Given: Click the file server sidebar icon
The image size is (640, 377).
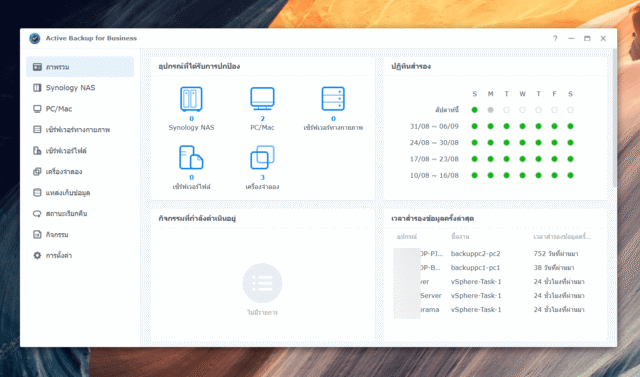Looking at the screenshot, I should point(37,151).
